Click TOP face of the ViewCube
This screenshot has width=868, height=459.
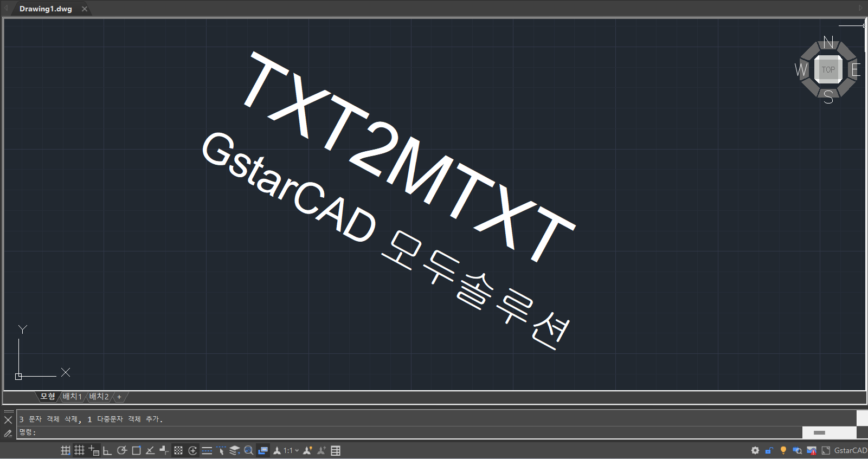tap(828, 69)
